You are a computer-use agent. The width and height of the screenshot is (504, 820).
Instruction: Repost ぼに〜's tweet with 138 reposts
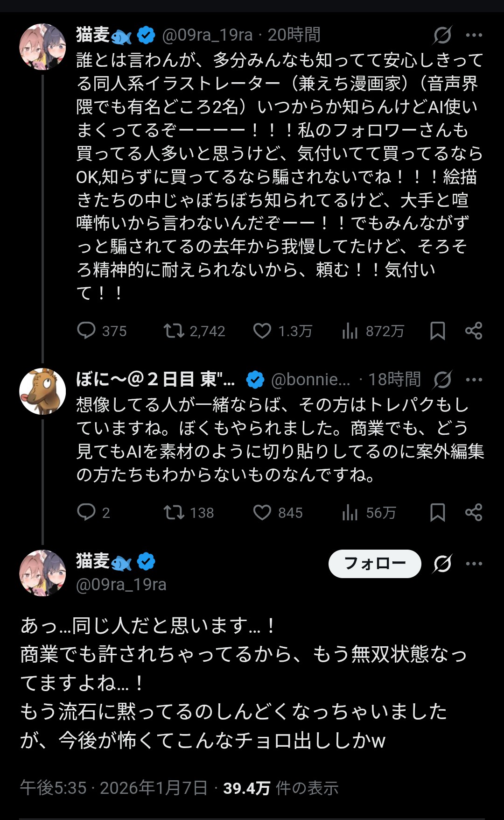pyautogui.click(x=174, y=512)
